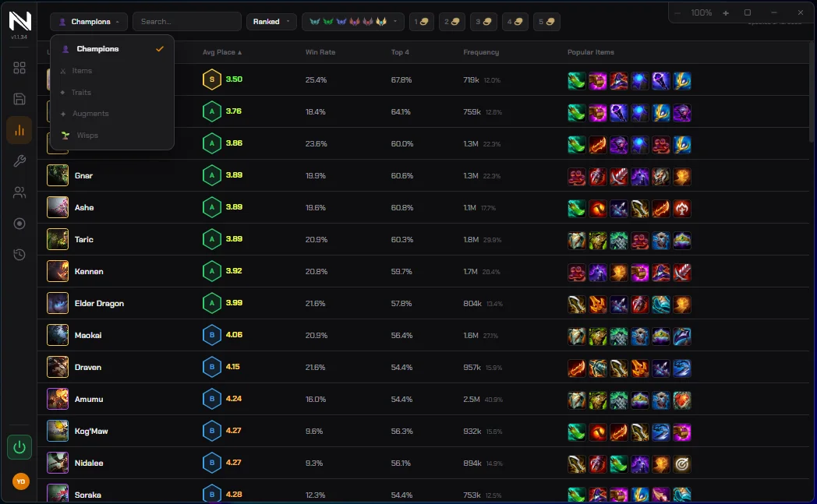Image resolution: width=817 pixels, height=504 pixels.
Task: Click the B tier badge in Maokai's row
Action: click(211, 335)
